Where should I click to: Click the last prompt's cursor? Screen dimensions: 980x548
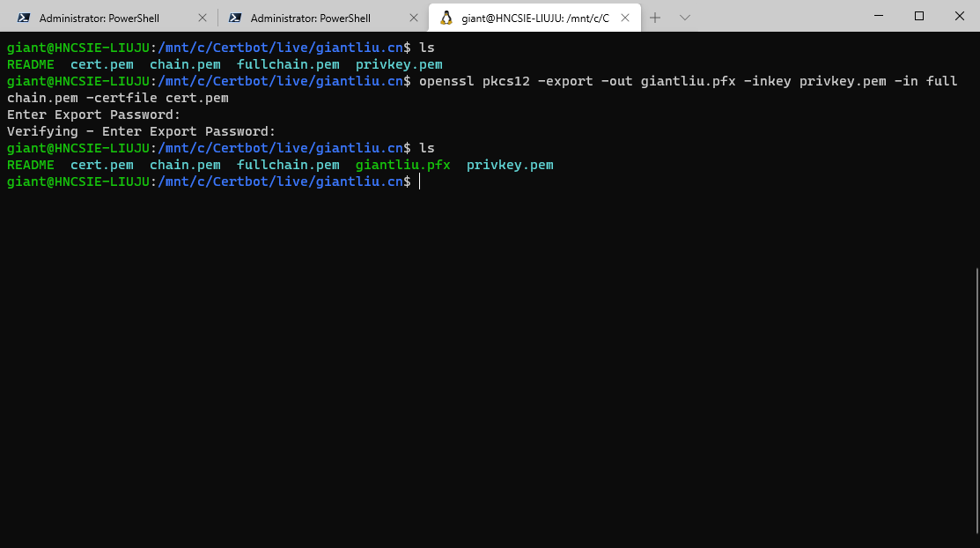(420, 181)
